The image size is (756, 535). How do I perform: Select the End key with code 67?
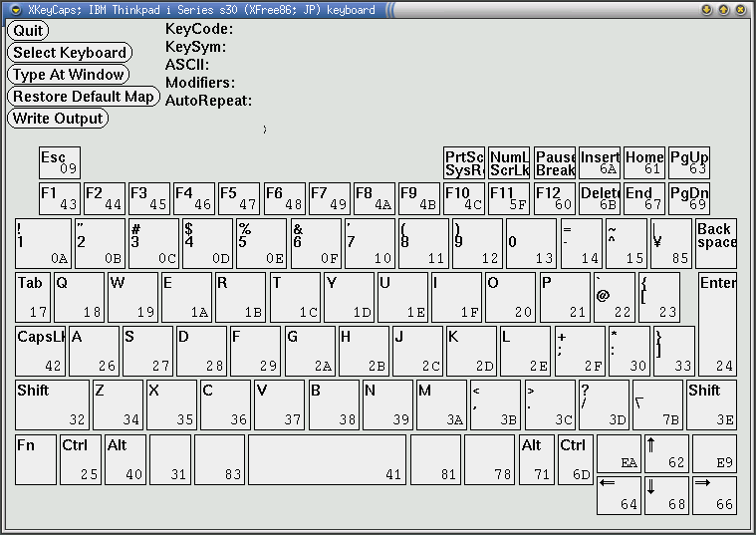point(644,198)
